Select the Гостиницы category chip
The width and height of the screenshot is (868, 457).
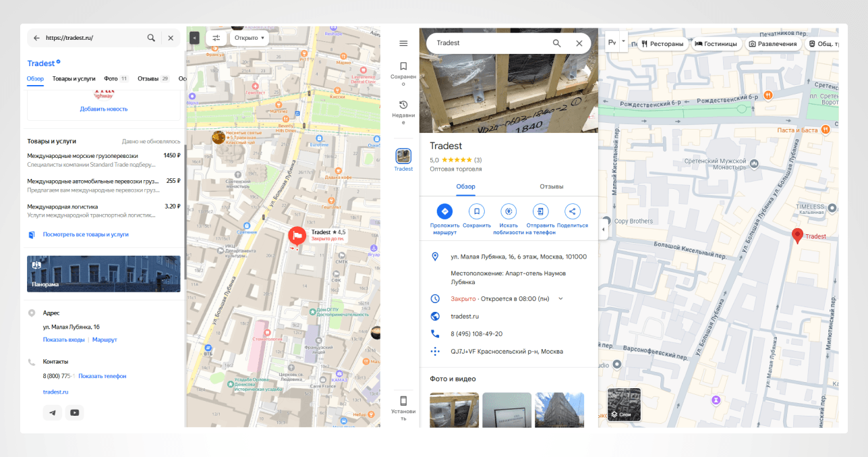tap(716, 44)
